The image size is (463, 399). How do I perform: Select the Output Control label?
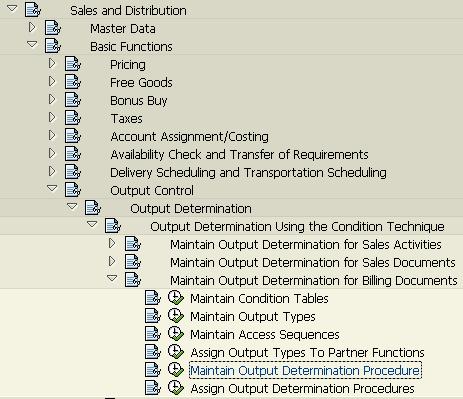point(152,191)
